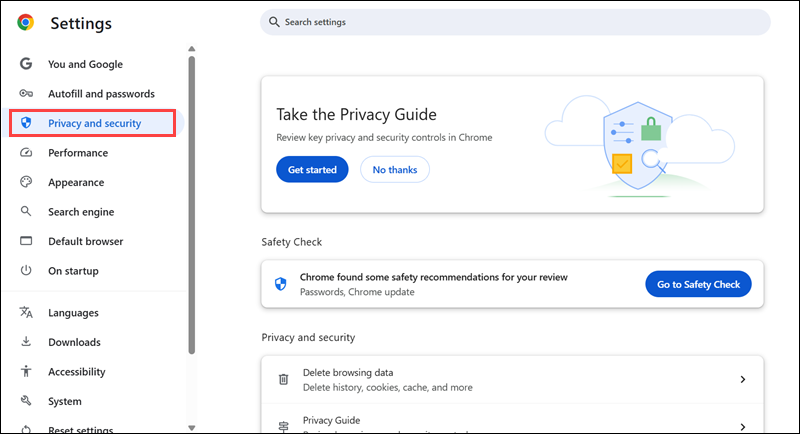
Task: Click the power icon for On startup
Action: (x=26, y=270)
